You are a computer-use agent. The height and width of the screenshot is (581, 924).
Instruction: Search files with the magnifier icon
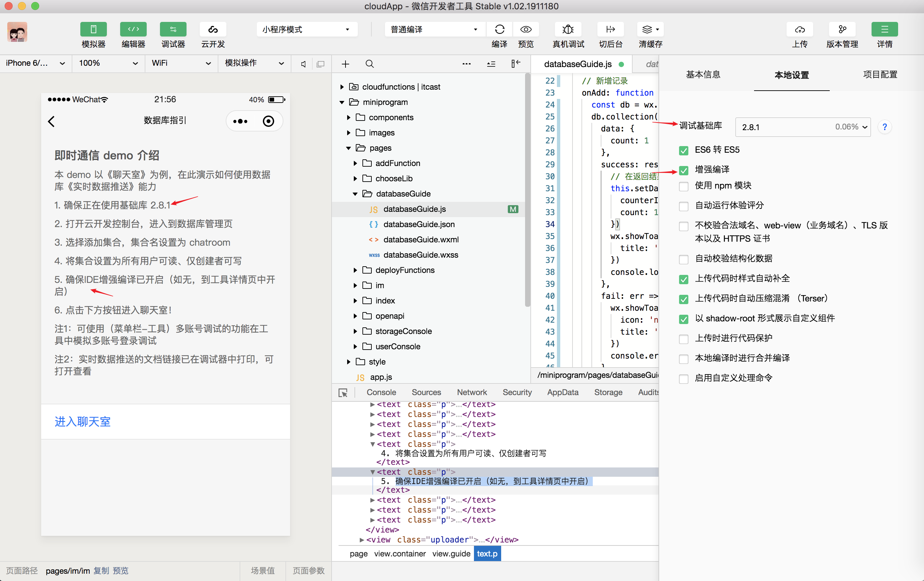369,64
